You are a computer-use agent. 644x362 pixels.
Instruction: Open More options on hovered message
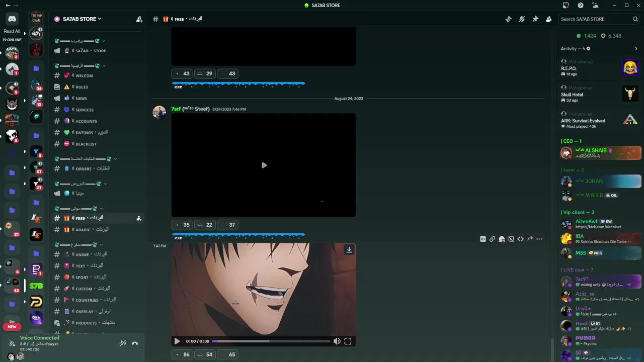point(539,239)
